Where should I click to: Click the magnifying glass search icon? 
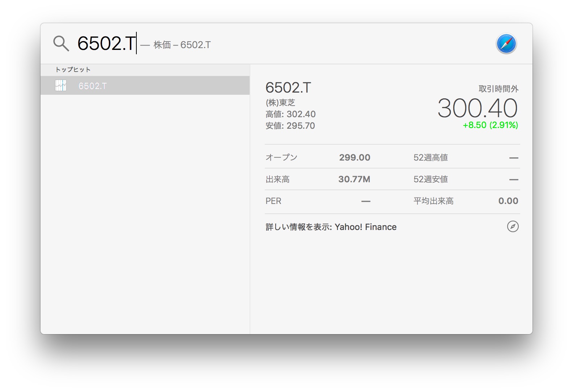(61, 43)
